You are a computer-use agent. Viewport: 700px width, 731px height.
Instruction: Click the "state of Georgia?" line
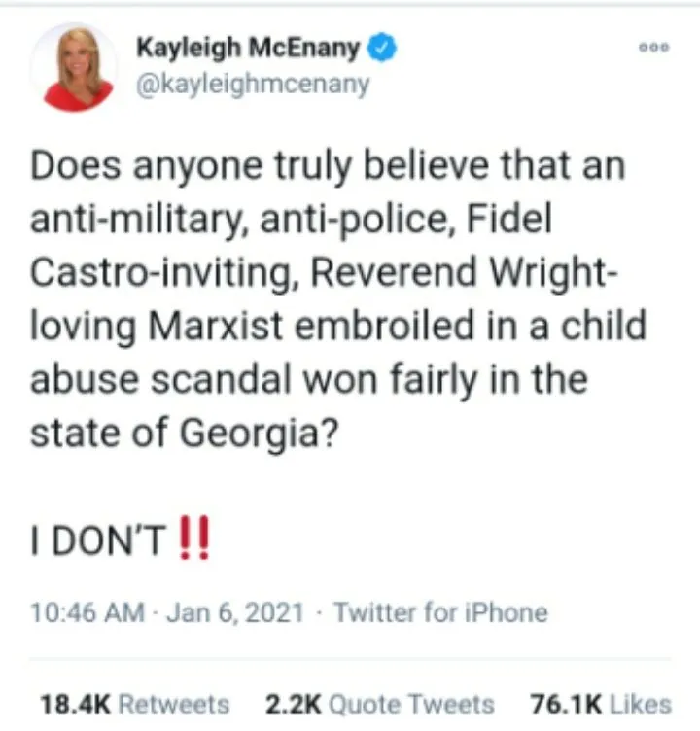184,434
